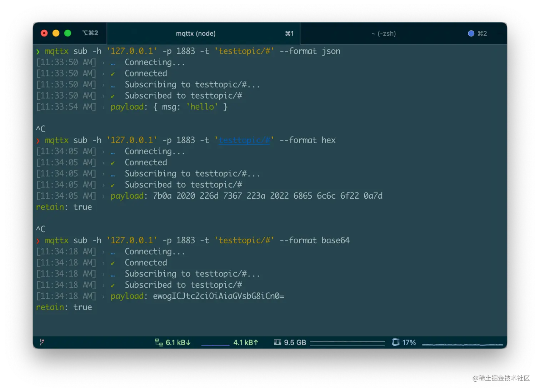Click ^C before the hex format command
Screen dimensions: 540x392
click(x=41, y=129)
